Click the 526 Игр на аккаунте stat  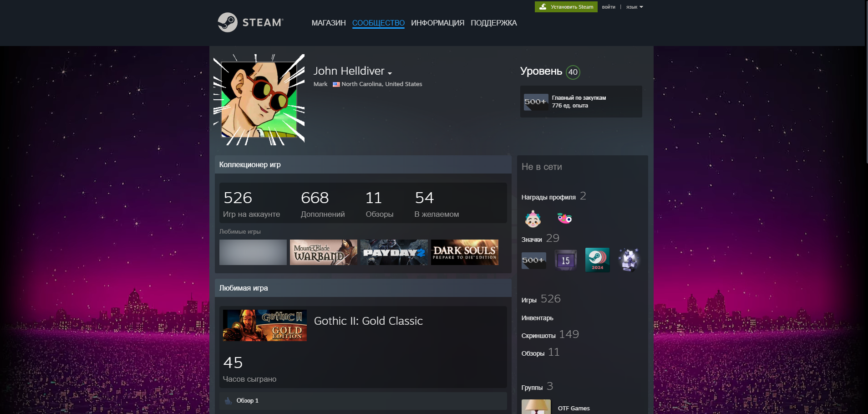(251, 204)
